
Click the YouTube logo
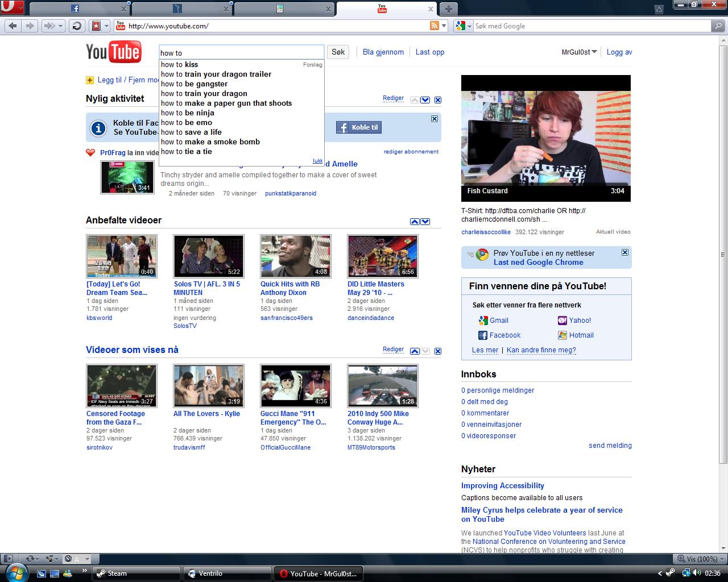click(x=114, y=52)
